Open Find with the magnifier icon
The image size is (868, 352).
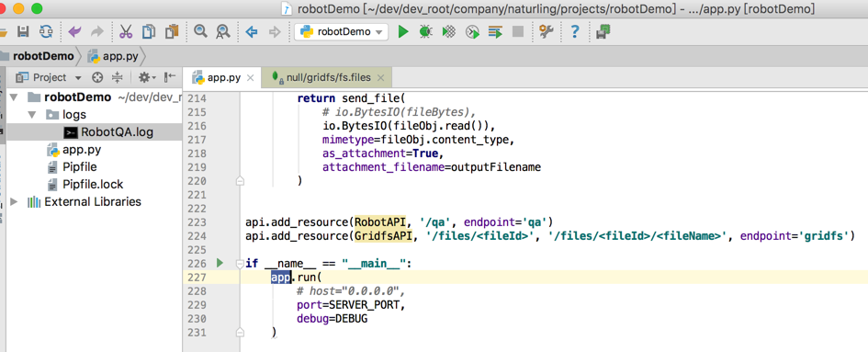200,31
